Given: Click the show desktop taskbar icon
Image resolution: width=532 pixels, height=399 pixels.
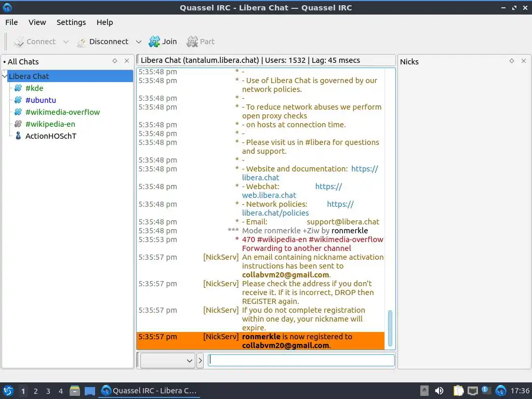Looking at the screenshot, I should pyautogui.click(x=90, y=391).
